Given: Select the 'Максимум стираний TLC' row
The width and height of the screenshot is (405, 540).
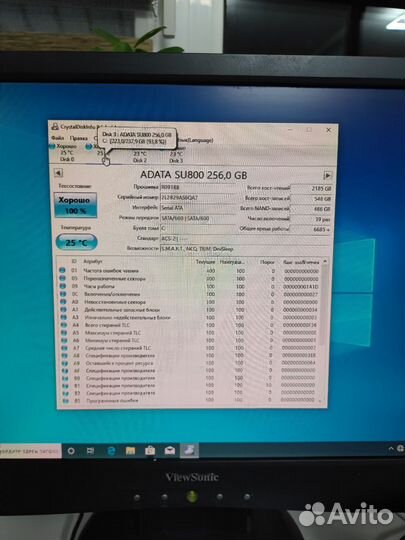Looking at the screenshot, I should pyautogui.click(x=190, y=333).
